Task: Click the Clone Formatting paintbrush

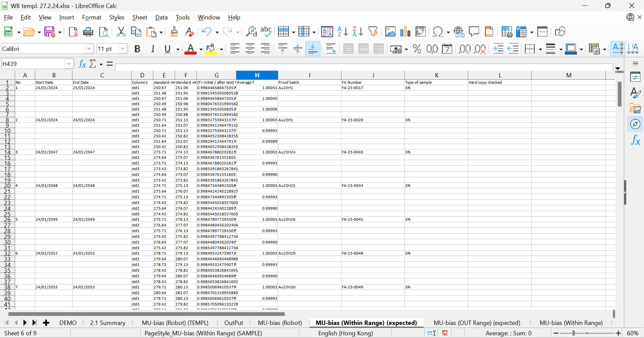Action: 174,32
